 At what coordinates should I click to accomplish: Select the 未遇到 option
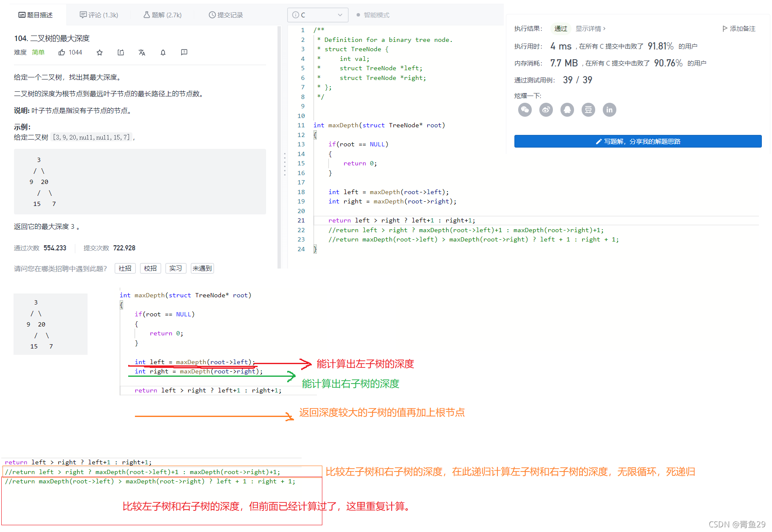(x=202, y=268)
